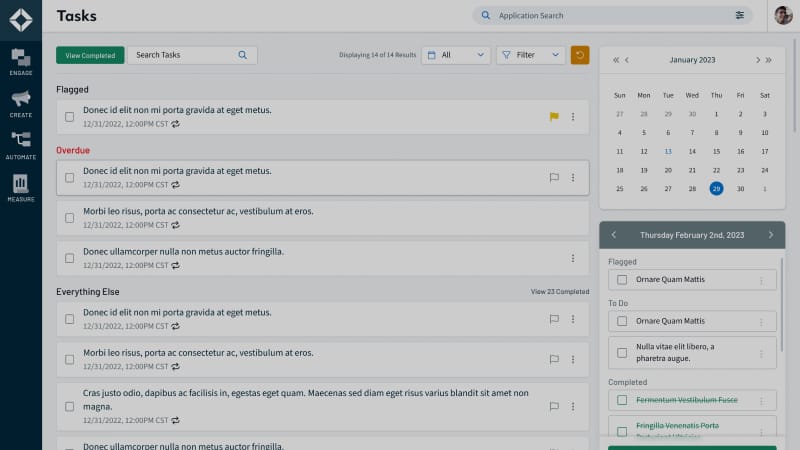Viewport: 800px width, 450px height.
Task: Check Overdue 'Donec ullamcorper' task checkbox
Action: [69, 259]
